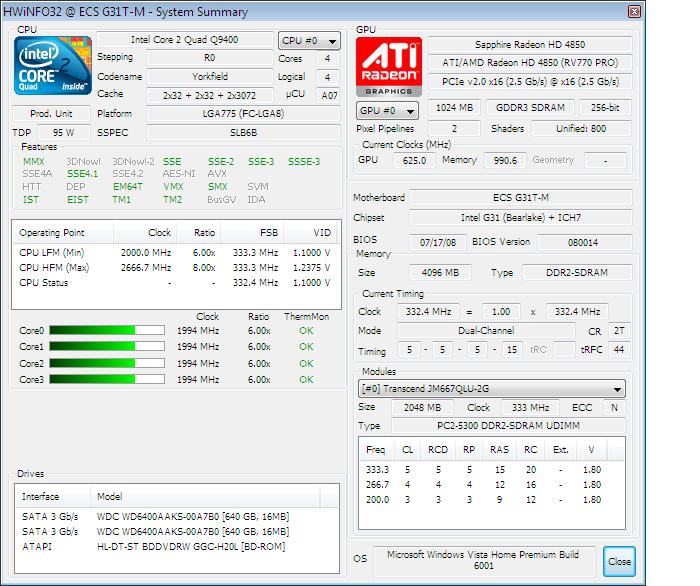Click the Operating Point column header
The image size is (700, 586).
(x=63, y=233)
